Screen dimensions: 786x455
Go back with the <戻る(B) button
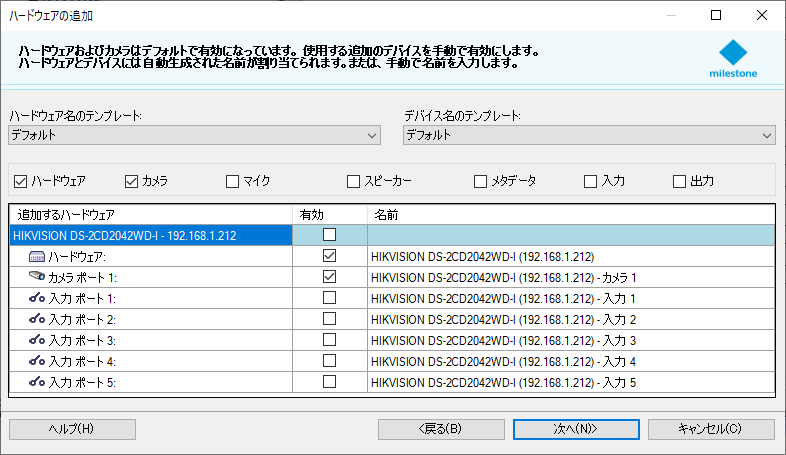point(441,429)
